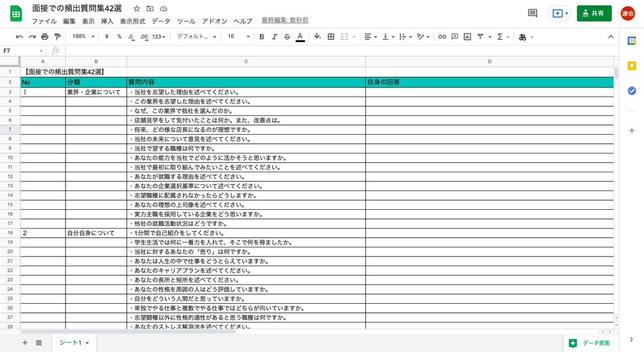Click the filter icon
644x352 pixels.
click(x=480, y=36)
